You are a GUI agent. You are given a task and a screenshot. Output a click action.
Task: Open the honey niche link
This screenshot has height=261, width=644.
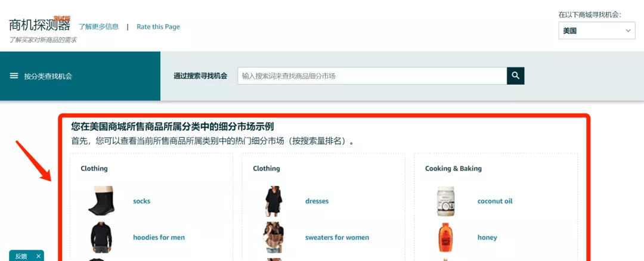click(x=487, y=237)
